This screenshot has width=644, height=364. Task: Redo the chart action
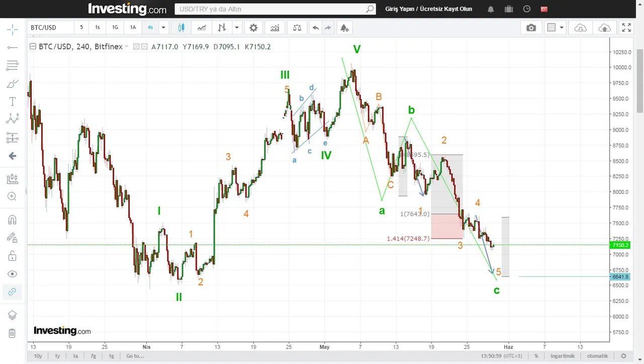point(328,28)
